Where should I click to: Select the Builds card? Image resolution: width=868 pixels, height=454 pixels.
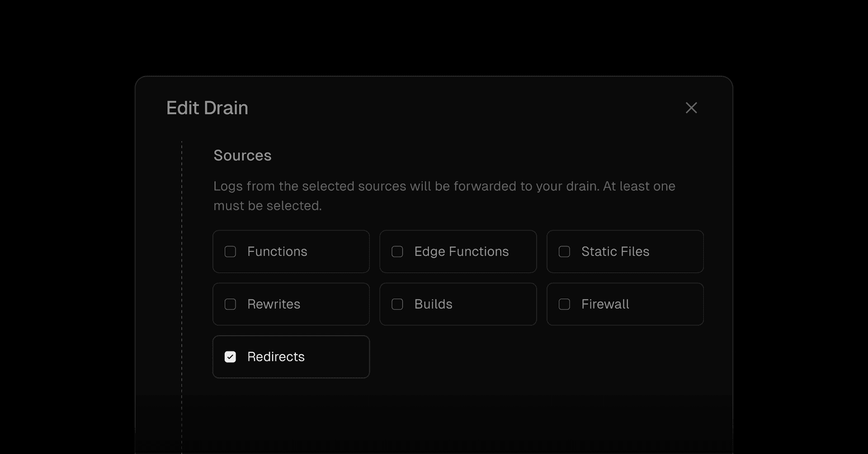click(458, 304)
